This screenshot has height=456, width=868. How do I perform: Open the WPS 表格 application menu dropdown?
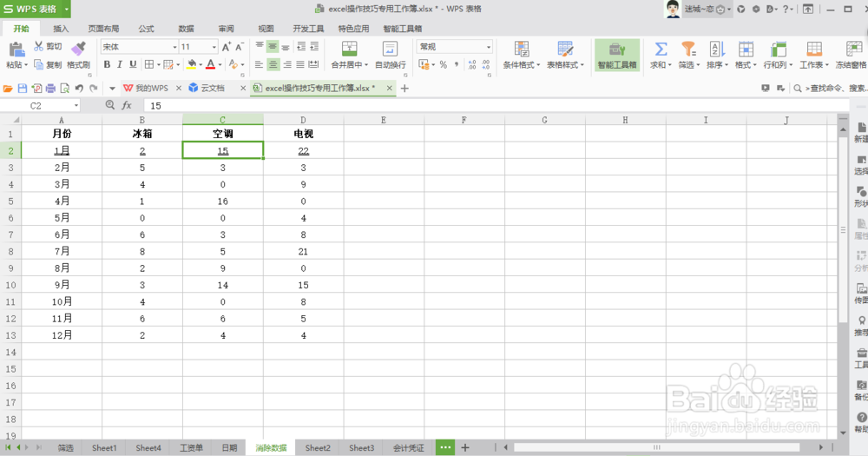coord(67,9)
